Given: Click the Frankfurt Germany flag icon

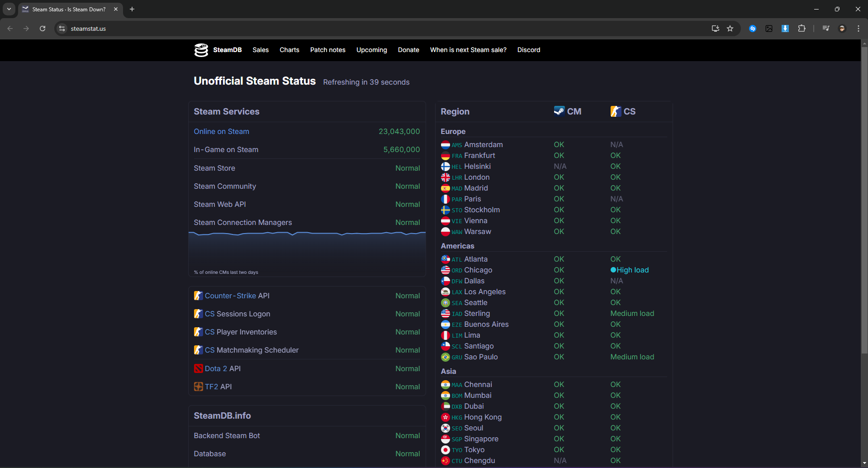Looking at the screenshot, I should (446, 156).
